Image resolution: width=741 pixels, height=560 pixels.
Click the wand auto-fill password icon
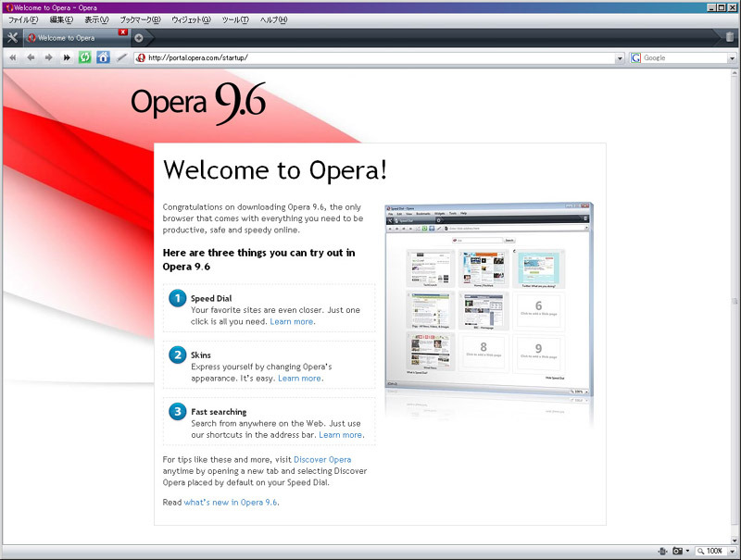point(121,57)
